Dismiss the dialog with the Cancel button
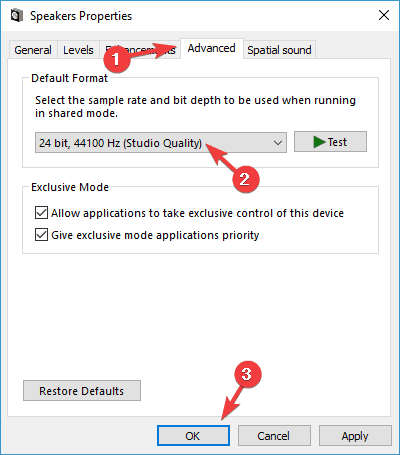Screen dimensions: 400x455 click(274, 436)
